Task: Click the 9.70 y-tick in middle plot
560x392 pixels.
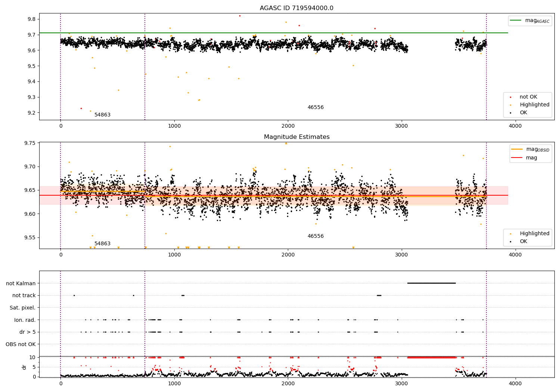Action: (30, 167)
